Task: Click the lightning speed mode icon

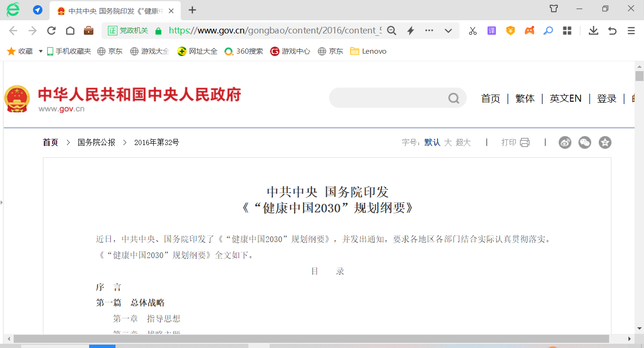Action: (x=411, y=31)
